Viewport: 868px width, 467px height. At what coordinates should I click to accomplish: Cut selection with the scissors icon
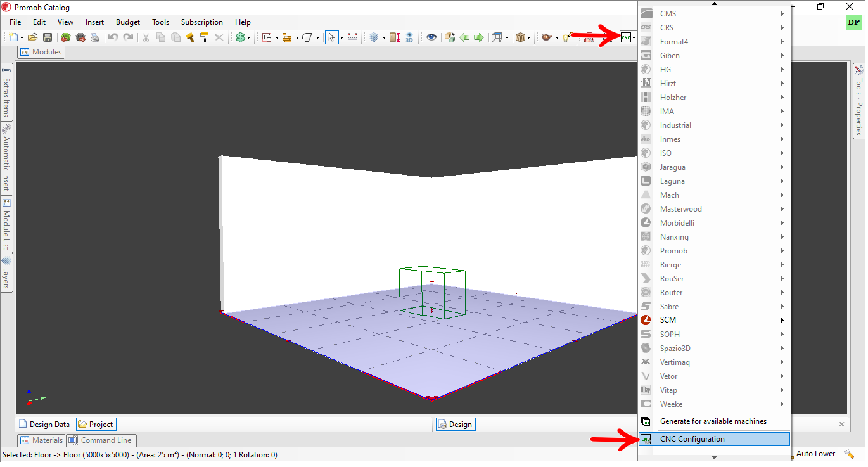[146, 37]
